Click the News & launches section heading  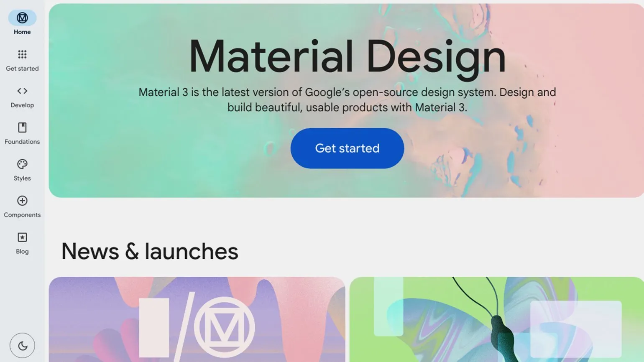[x=150, y=251]
